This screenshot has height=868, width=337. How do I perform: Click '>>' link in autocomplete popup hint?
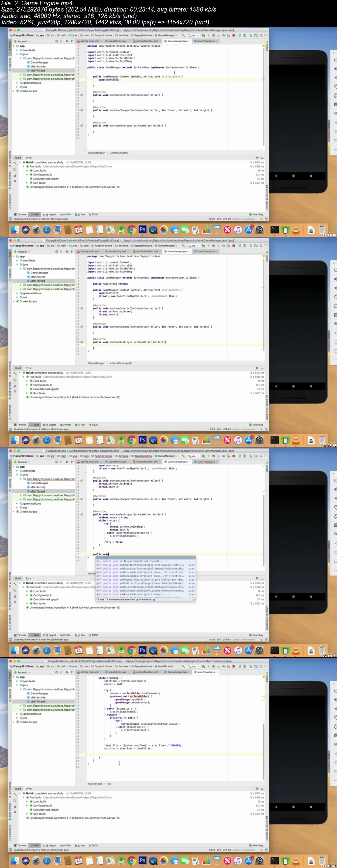click(154, 600)
